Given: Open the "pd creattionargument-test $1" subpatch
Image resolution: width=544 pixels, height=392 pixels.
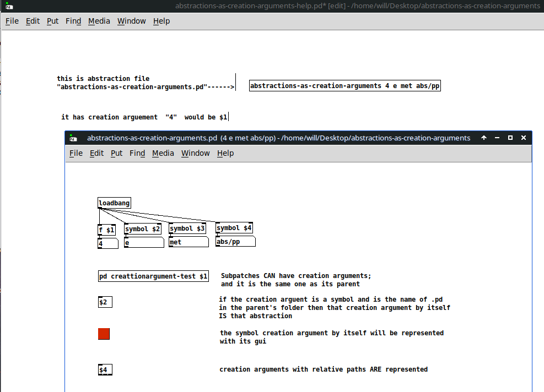Looking at the screenshot, I should pyautogui.click(x=153, y=276).
